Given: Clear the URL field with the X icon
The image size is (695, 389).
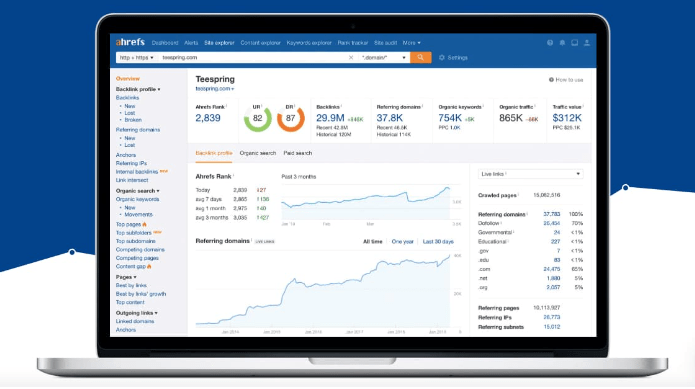Looking at the screenshot, I should 351,58.
